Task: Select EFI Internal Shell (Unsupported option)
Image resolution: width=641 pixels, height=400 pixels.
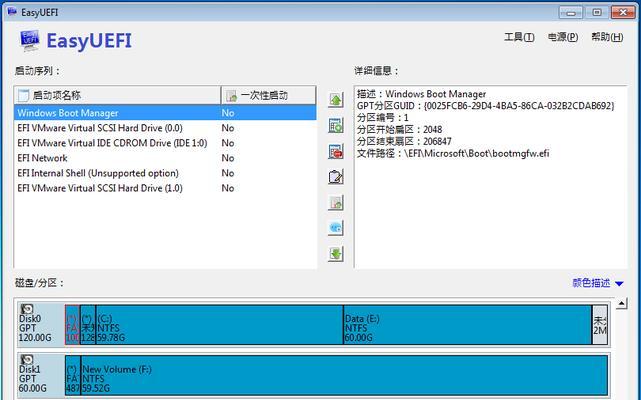Action: pos(165,173)
